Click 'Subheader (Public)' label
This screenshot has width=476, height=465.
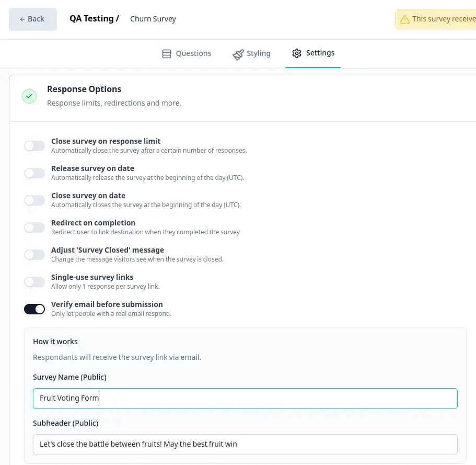pos(65,423)
